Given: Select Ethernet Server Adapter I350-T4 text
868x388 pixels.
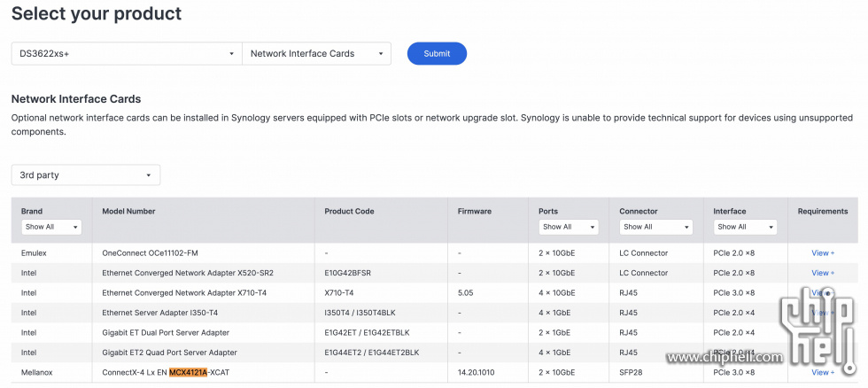Looking at the screenshot, I should click(x=160, y=313).
